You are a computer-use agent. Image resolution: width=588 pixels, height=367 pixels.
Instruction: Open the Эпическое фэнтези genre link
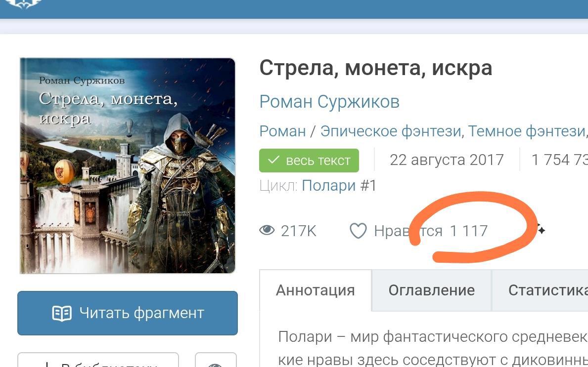coord(390,131)
